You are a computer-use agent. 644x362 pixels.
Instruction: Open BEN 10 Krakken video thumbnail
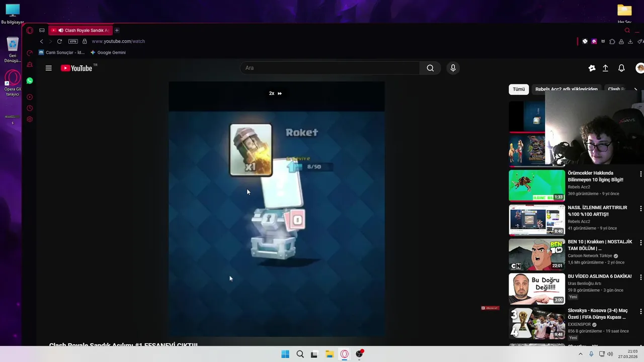pyautogui.click(x=537, y=254)
